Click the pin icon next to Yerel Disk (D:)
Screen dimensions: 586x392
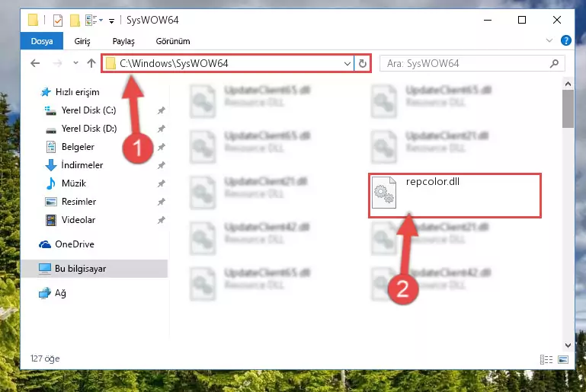(x=161, y=129)
